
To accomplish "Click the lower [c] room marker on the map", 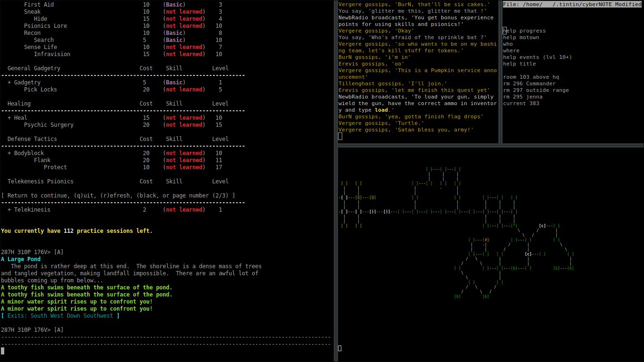I will point(528,255).
